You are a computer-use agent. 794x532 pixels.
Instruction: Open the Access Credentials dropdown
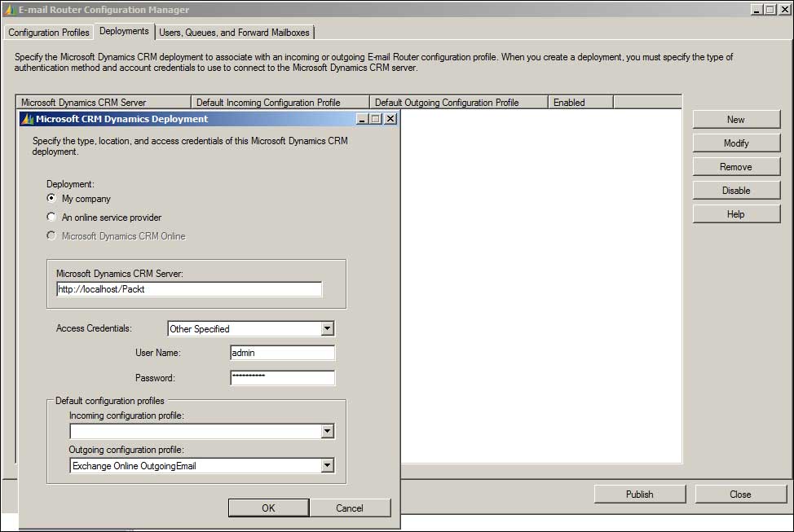tap(327, 329)
